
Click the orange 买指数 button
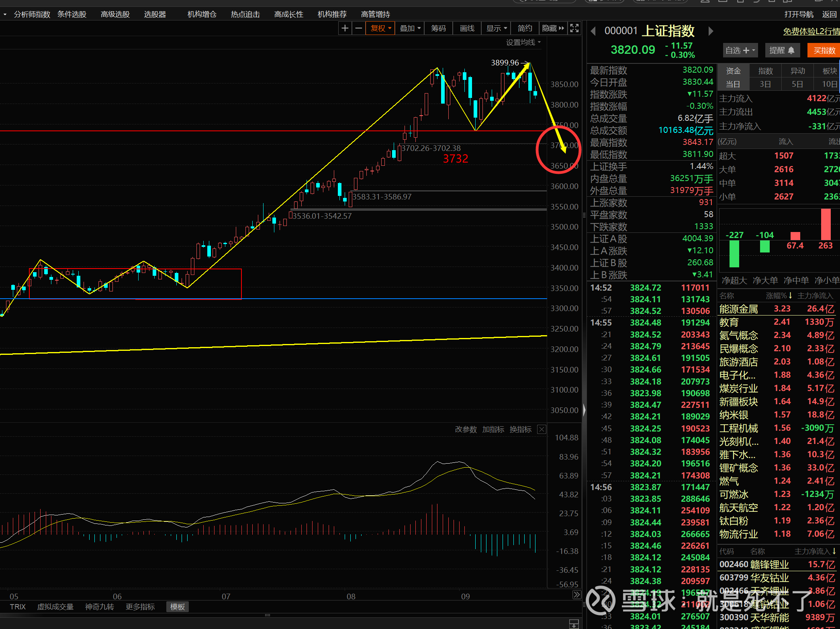[824, 50]
